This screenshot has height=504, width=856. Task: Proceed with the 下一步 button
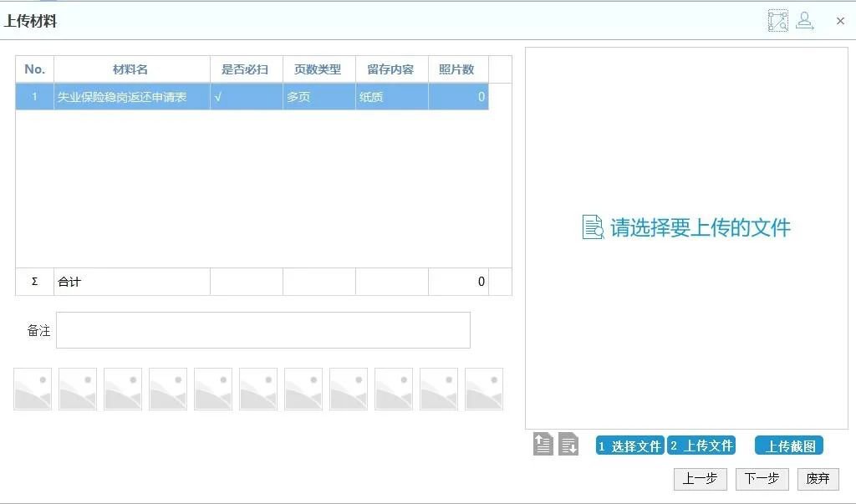761,479
